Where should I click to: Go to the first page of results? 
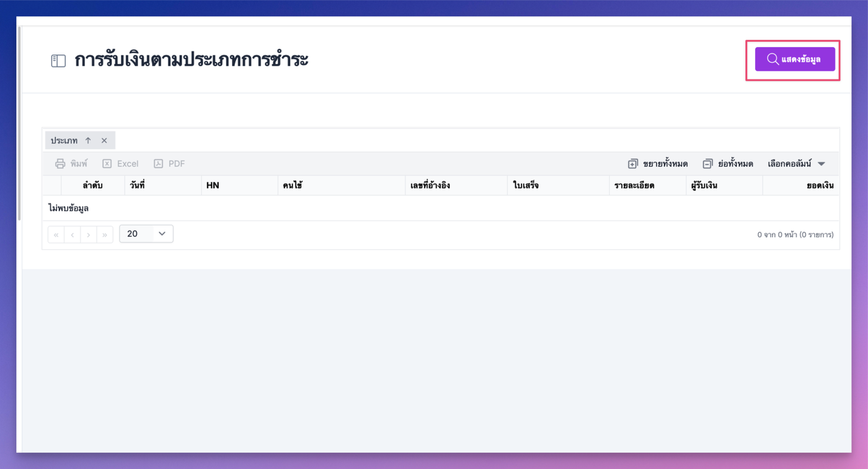click(x=56, y=234)
